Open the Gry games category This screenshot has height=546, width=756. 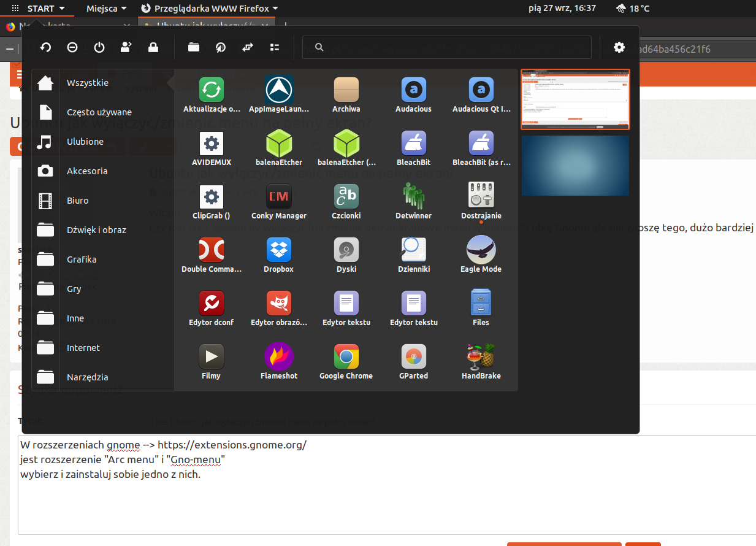pyautogui.click(x=103, y=289)
